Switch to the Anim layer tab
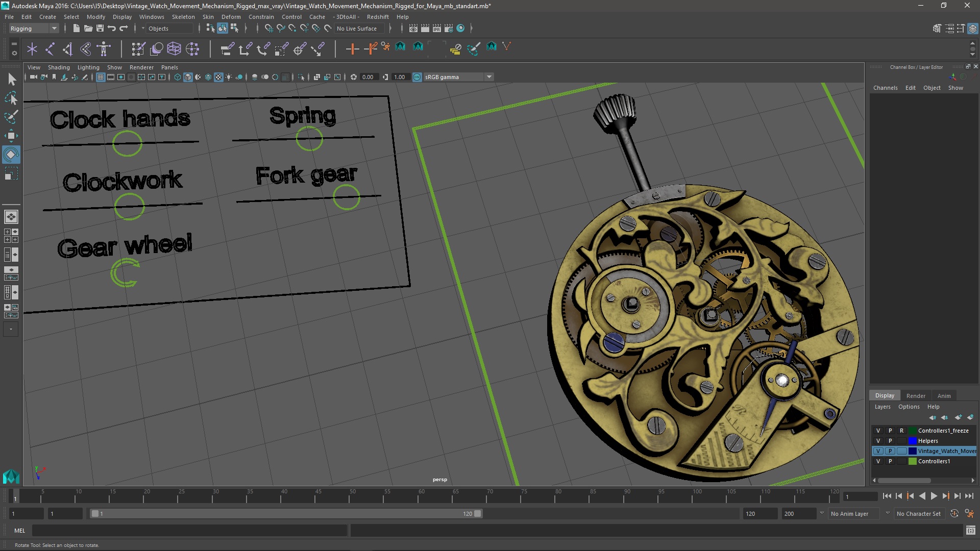Screen dimensions: 980x551 pos(944,396)
